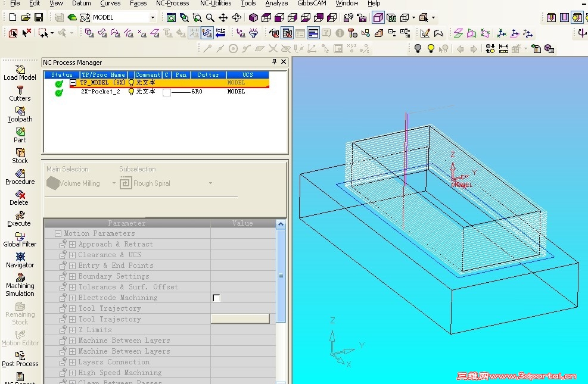Collapse the TP_MODEL toolpath tree node
This screenshot has width=588, height=384.
73,82
